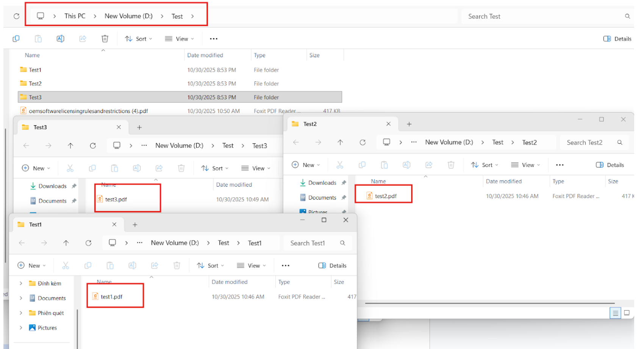Open breadcrumb overflow ellipsis in Test2 window

point(414,142)
